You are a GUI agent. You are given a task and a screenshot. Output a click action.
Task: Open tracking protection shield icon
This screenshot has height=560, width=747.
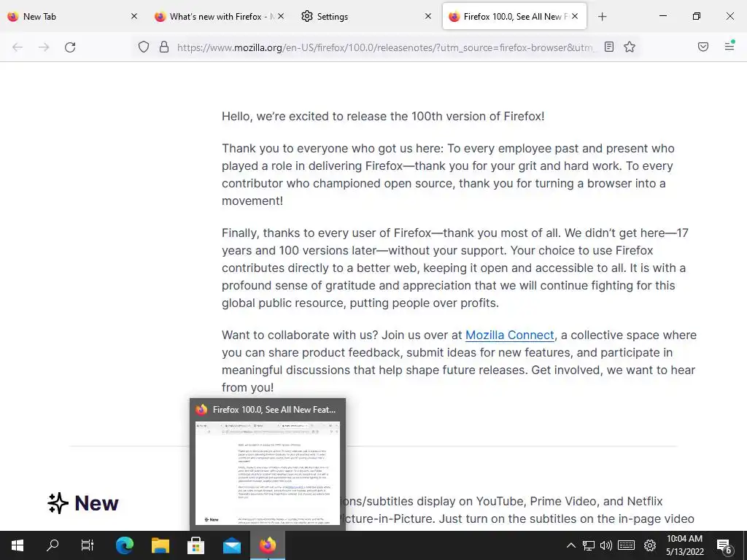pyautogui.click(x=144, y=47)
